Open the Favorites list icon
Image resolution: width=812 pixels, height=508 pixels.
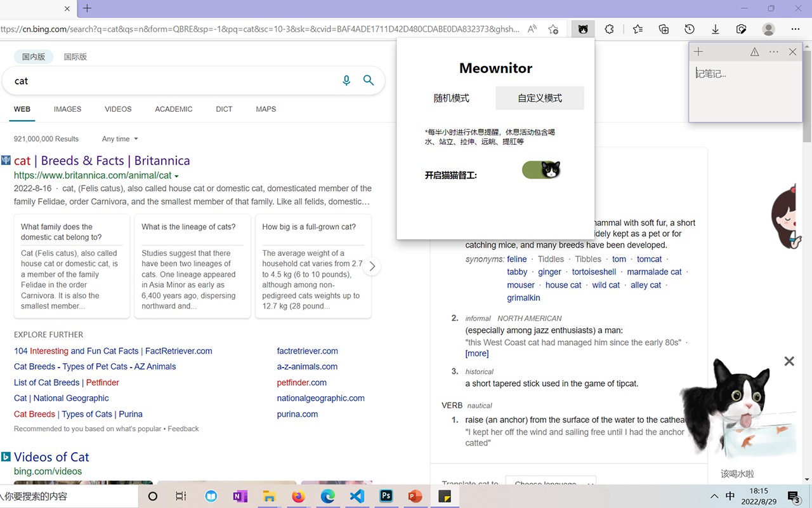point(638,29)
